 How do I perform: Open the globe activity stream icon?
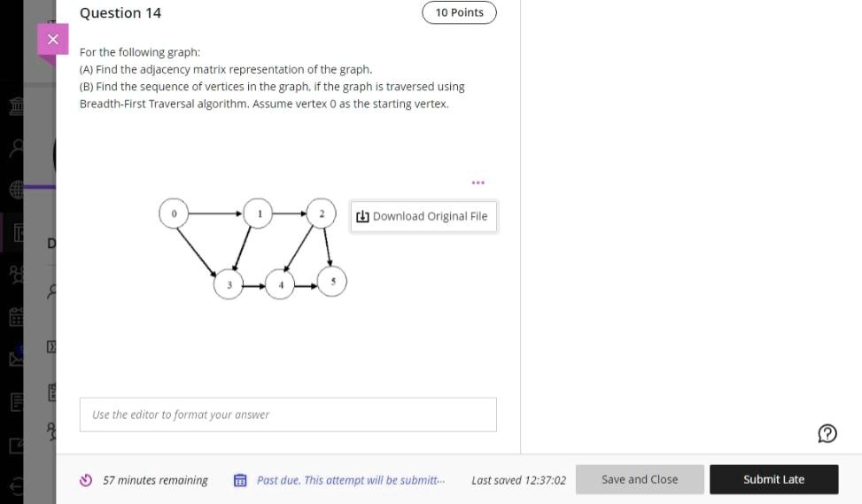pos(17,190)
